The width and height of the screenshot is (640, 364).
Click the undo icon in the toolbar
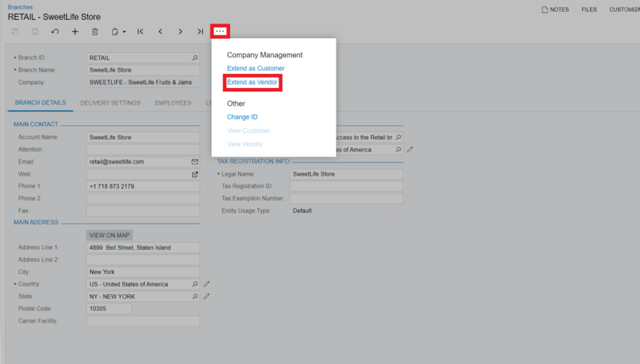pyautogui.click(x=55, y=31)
